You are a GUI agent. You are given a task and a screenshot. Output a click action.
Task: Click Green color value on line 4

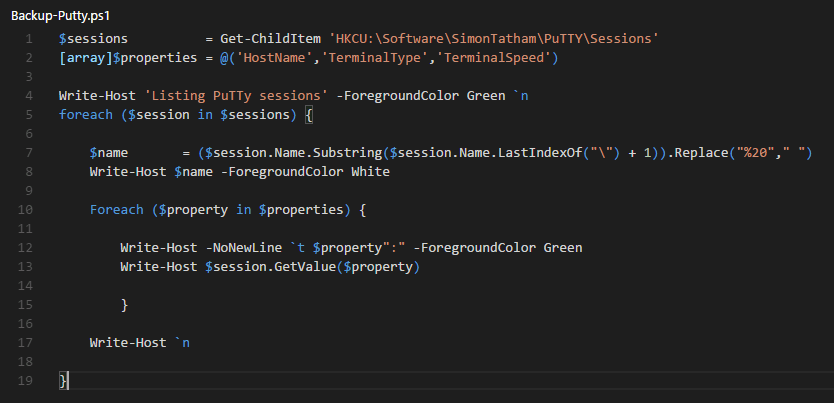(486, 96)
